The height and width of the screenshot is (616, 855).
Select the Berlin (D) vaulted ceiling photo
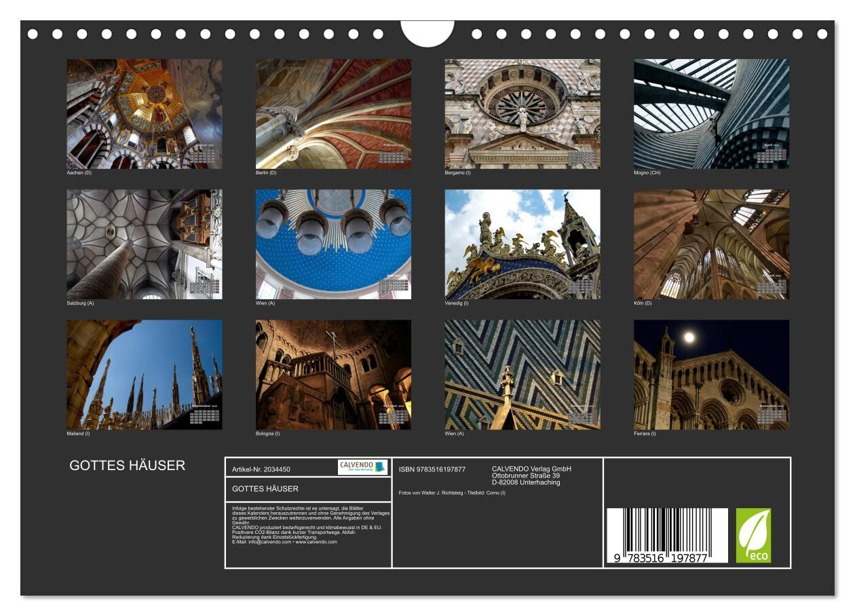coord(333,113)
